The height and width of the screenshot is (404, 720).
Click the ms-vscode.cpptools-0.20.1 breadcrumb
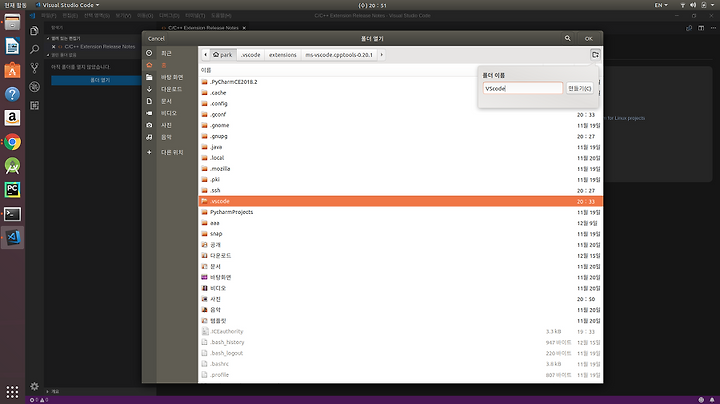click(x=339, y=55)
